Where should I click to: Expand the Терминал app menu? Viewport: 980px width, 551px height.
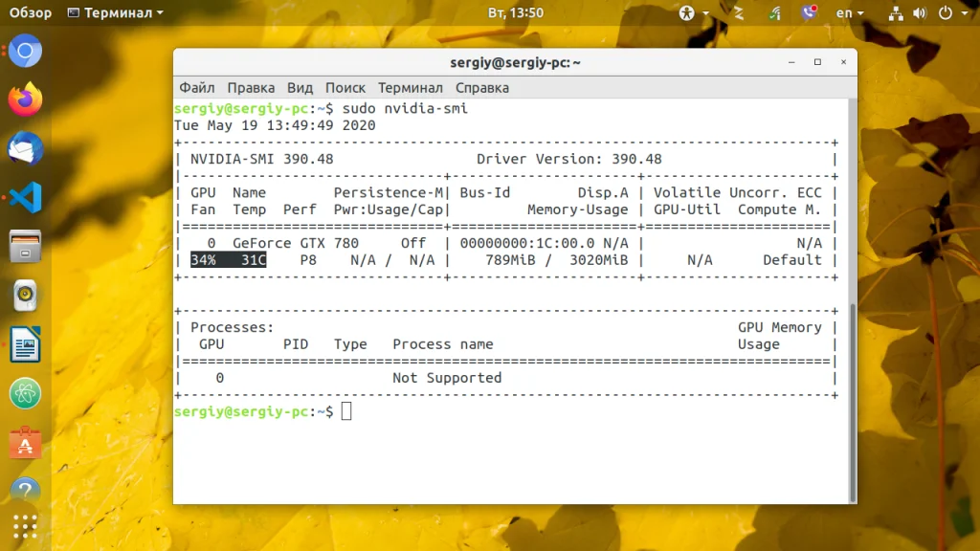(116, 13)
